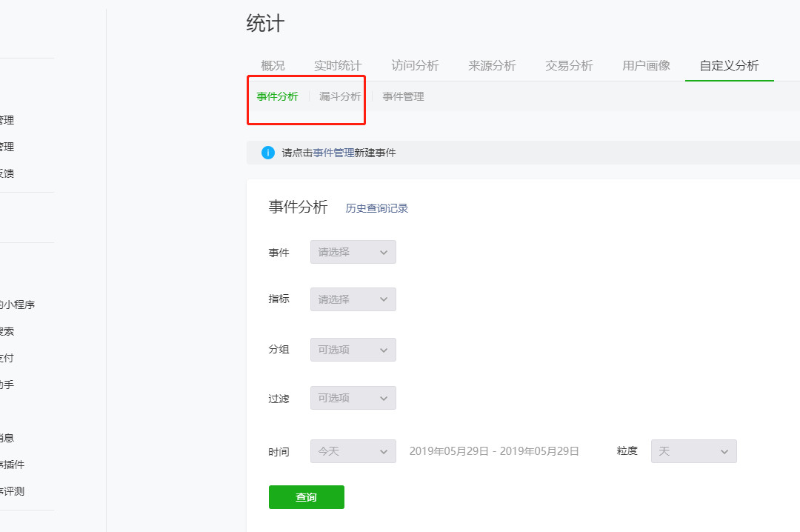Expand the 事件 dropdown

(353, 252)
